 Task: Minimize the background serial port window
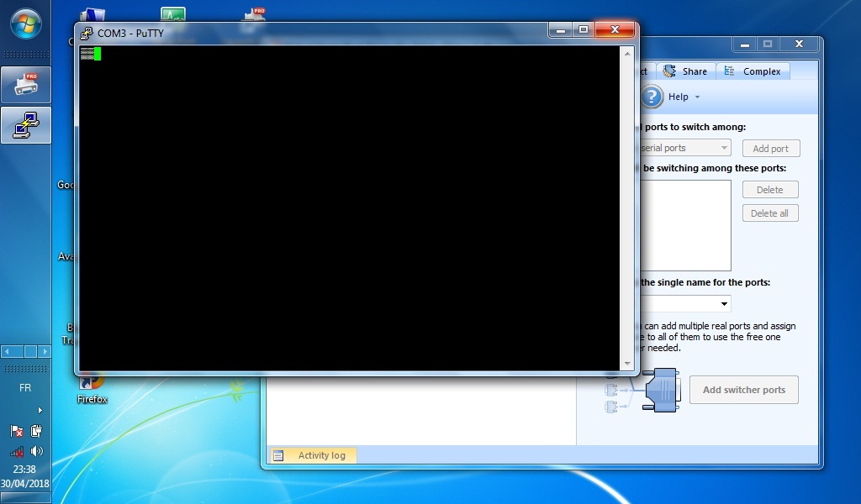coord(745,45)
